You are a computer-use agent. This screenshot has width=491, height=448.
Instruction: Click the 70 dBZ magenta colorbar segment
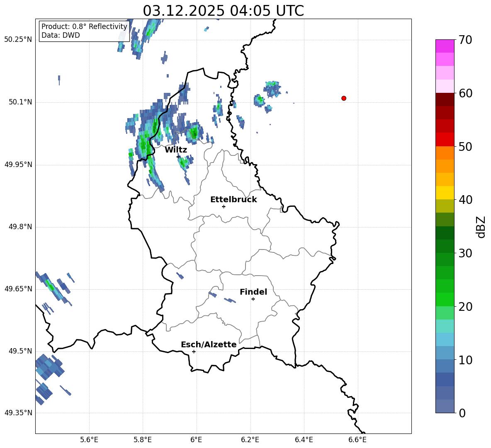445,46
